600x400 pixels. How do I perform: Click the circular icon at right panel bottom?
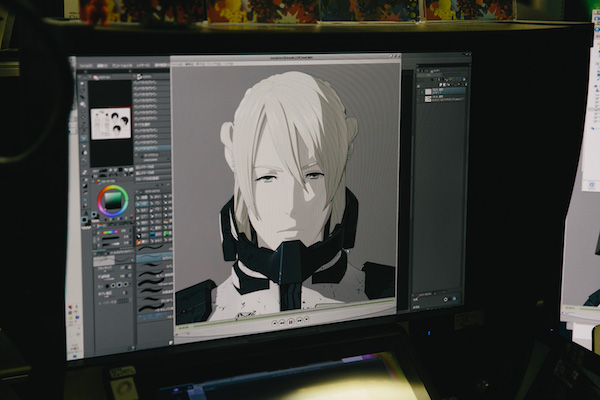point(445,299)
